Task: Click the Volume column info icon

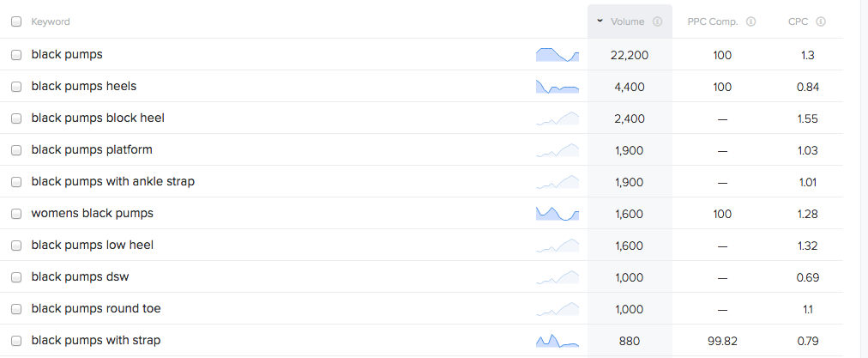Action: tap(657, 21)
